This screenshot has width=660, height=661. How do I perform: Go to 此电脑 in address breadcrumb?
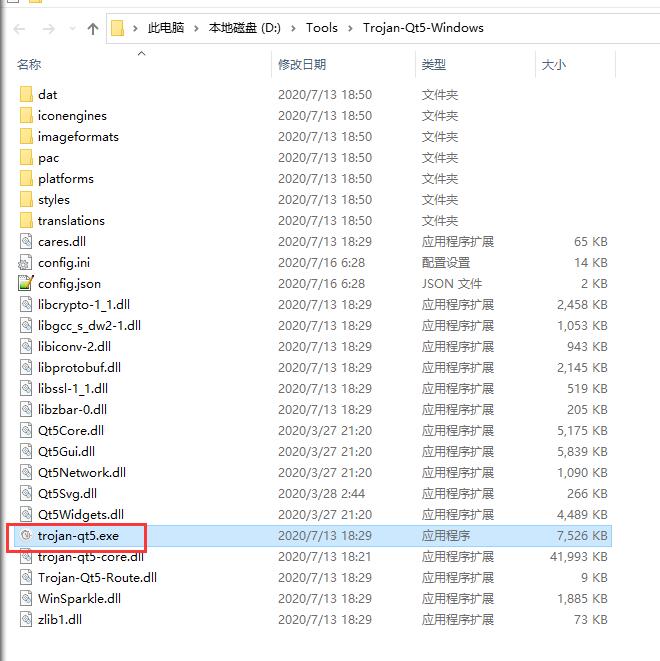pyautogui.click(x=166, y=28)
